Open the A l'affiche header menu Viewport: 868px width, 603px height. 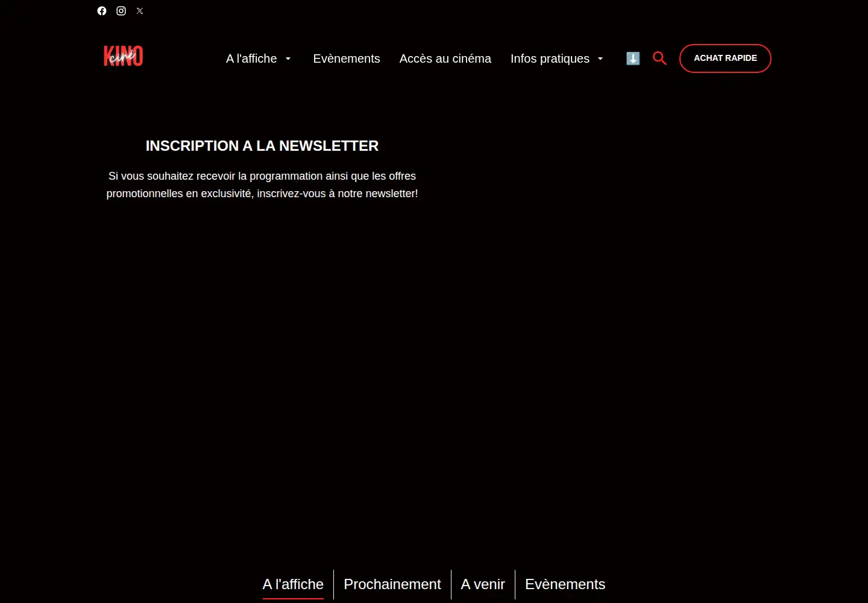[x=251, y=58]
